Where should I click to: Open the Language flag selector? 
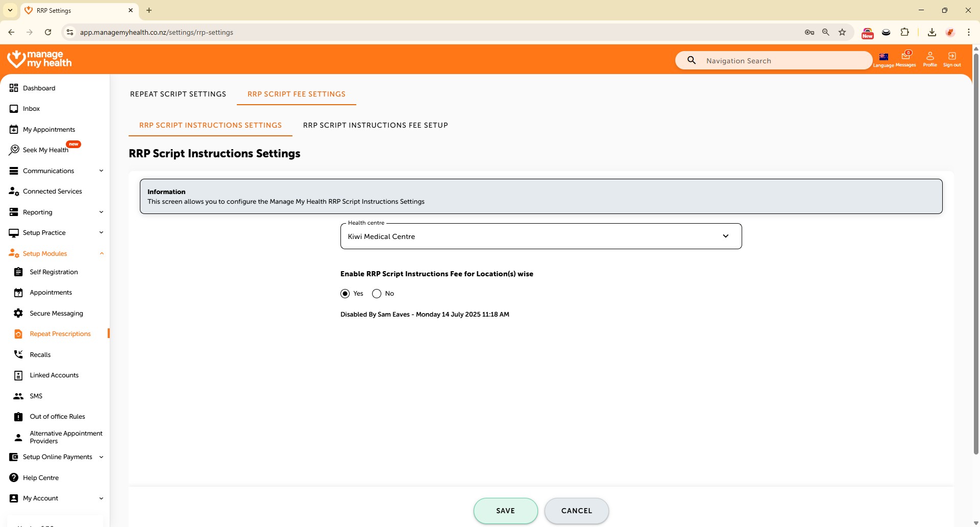click(884, 59)
